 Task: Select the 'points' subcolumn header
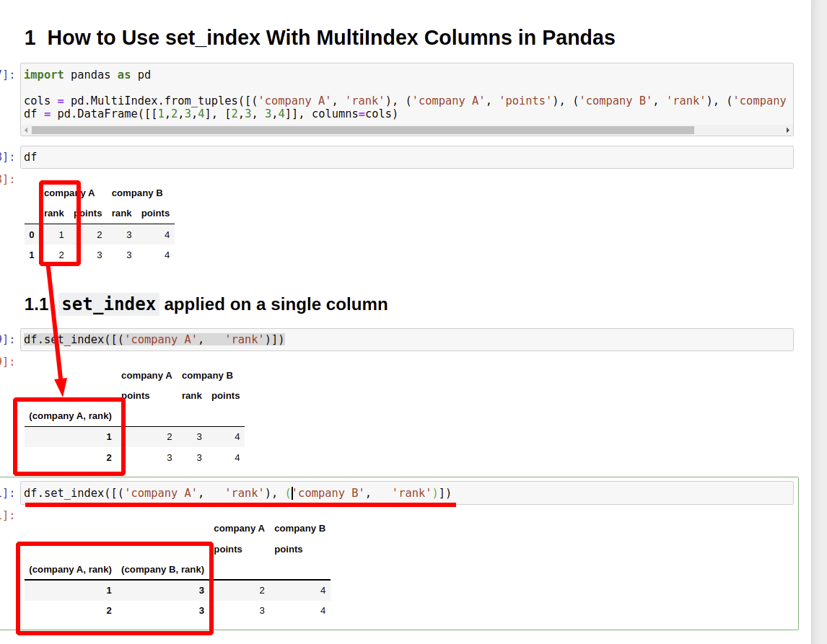(88, 213)
